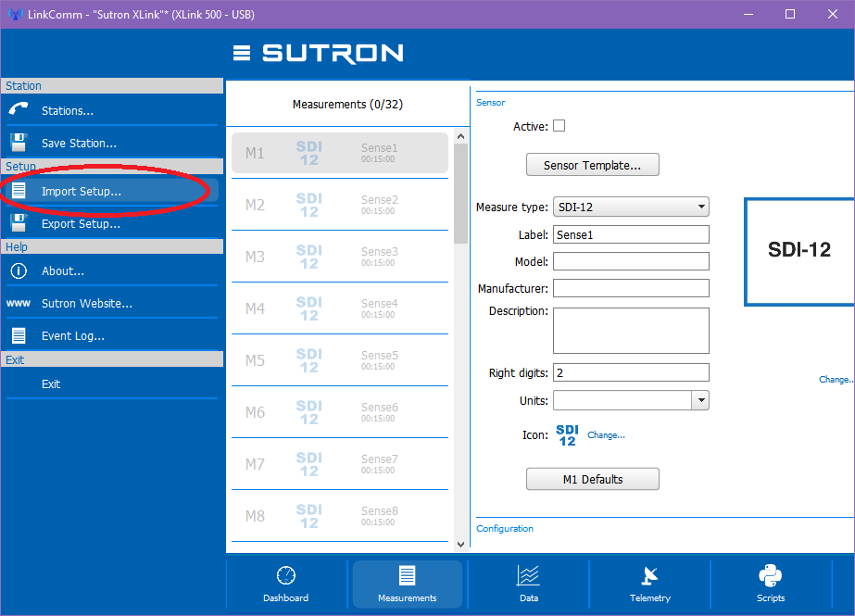Open the Scripts python icon
Image resolution: width=855 pixels, height=616 pixels.
pyautogui.click(x=770, y=575)
